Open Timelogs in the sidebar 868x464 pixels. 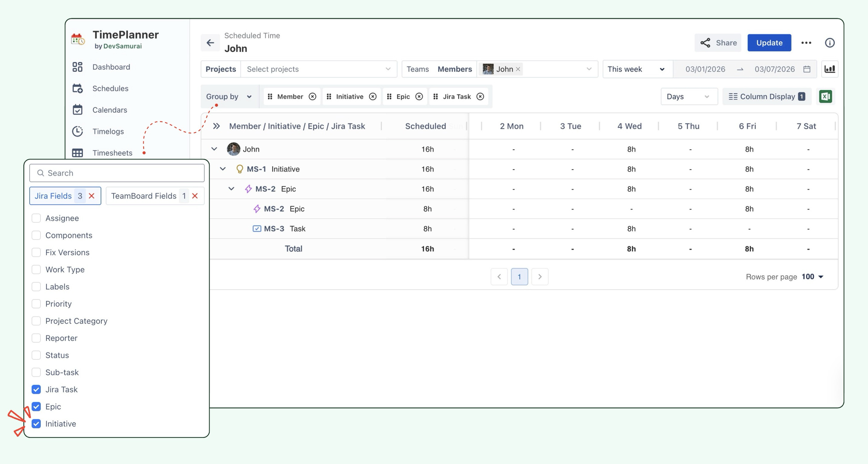click(x=108, y=131)
